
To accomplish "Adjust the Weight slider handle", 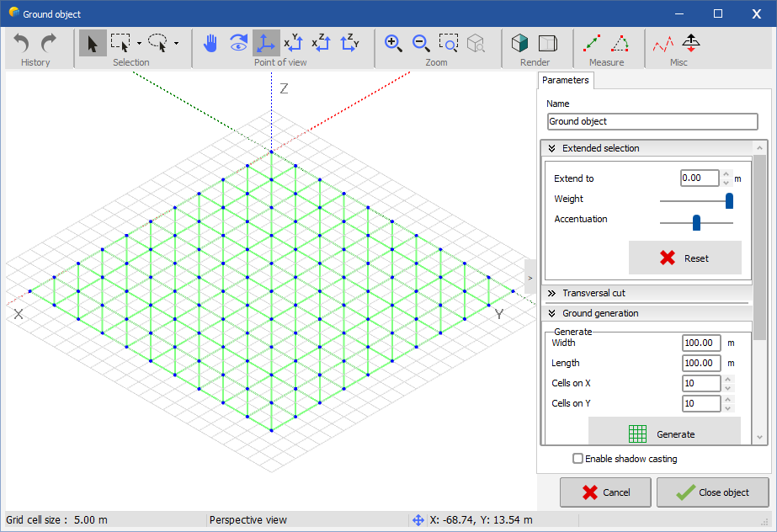I will [729, 200].
